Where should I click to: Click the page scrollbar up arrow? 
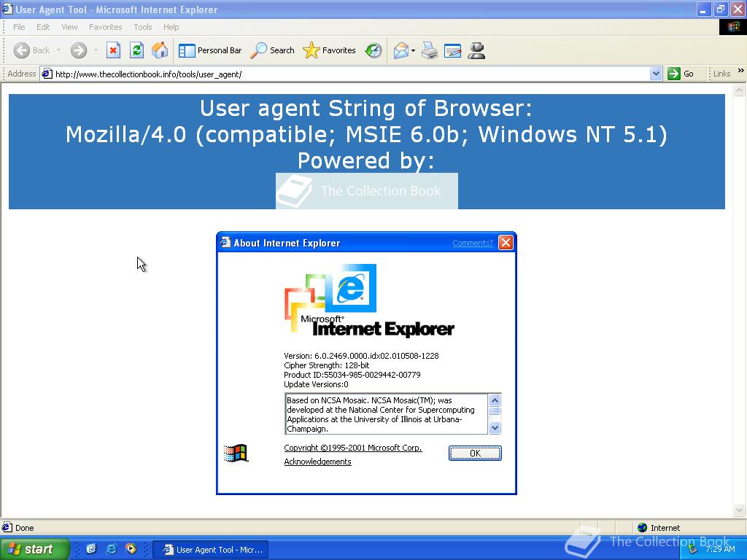(740, 90)
